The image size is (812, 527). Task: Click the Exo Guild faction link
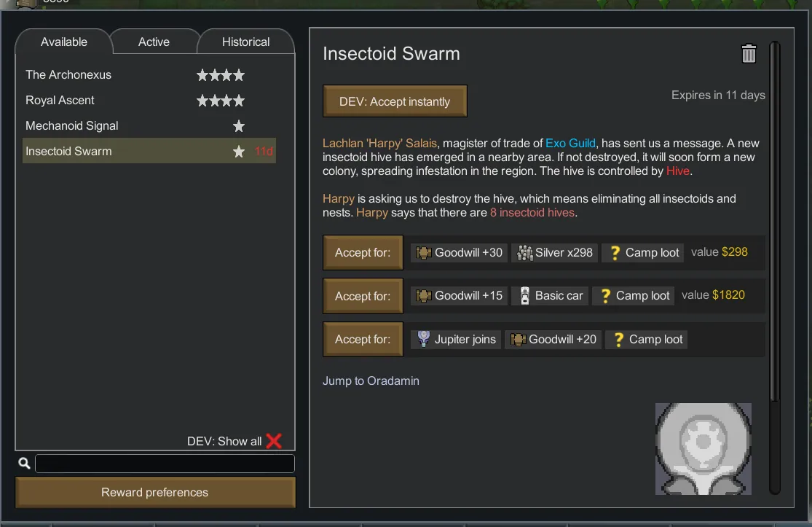click(x=570, y=143)
